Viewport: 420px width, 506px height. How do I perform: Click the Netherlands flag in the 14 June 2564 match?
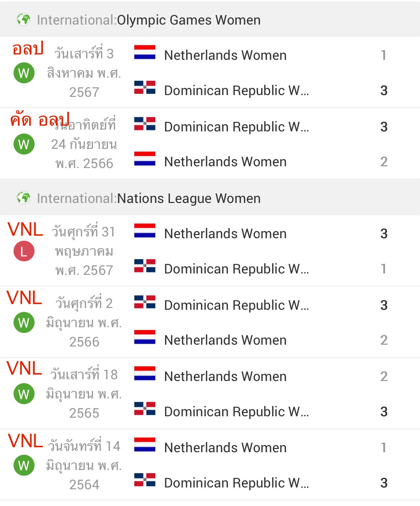tap(145, 444)
